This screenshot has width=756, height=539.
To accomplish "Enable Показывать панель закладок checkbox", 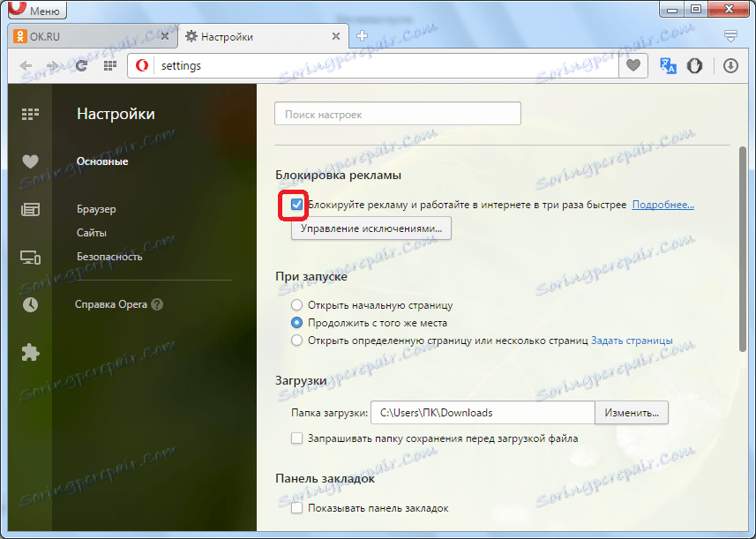I will click(296, 508).
